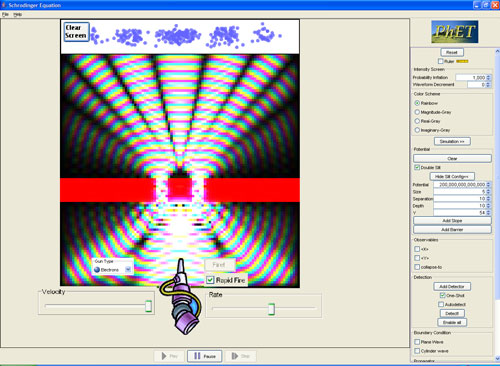Viewport: 500px width, 366px height.
Task: Expand the Simulation >> options
Action: [x=452, y=141]
